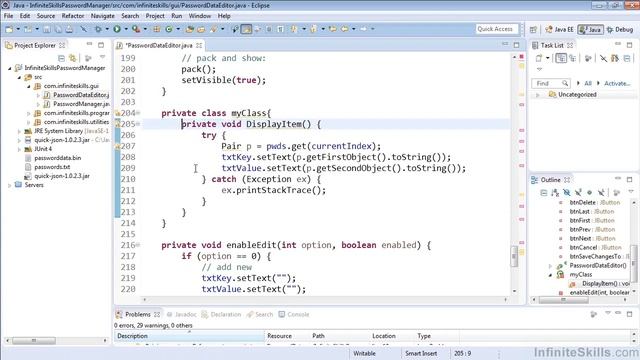Click the PasswordDataEditor.java editor tab

[x=158, y=45]
